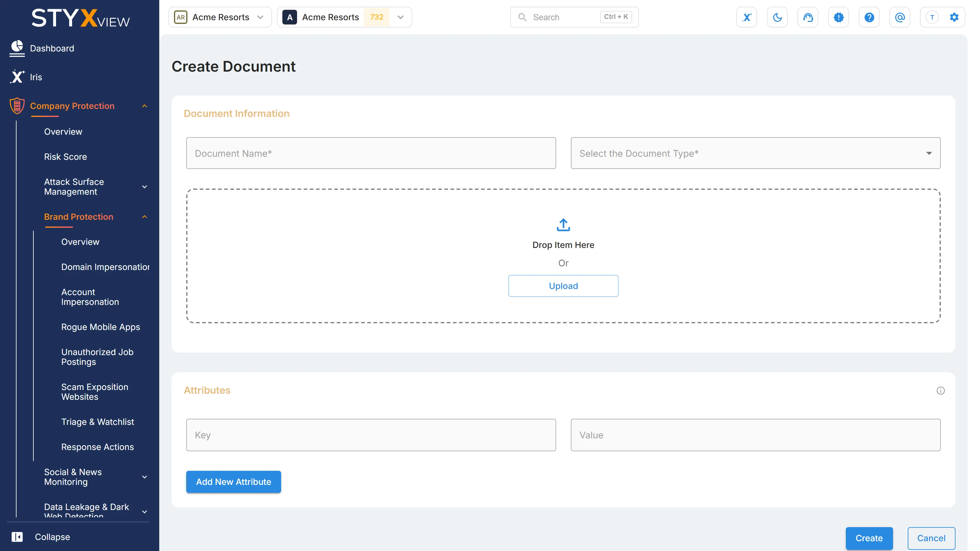Open the alerts exclamation badge icon
The width and height of the screenshot is (980, 551).
pyautogui.click(x=839, y=17)
